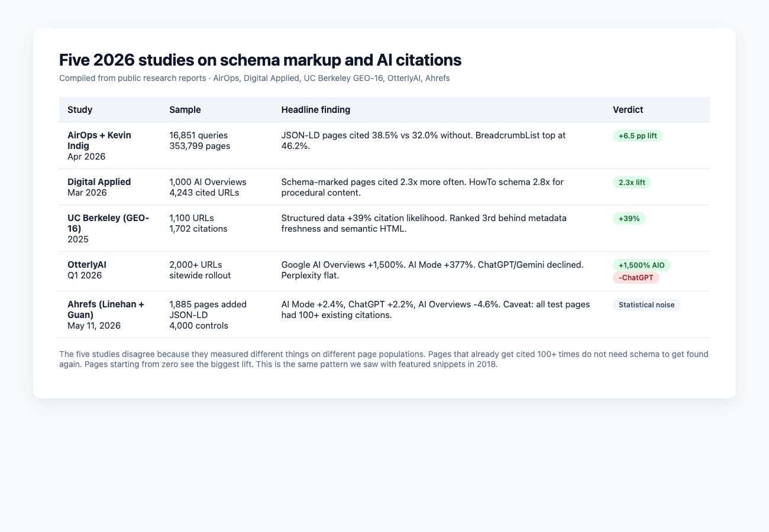This screenshot has width=769, height=532.
Task: Click the '16,851 queries' sample value
Action: coord(198,135)
